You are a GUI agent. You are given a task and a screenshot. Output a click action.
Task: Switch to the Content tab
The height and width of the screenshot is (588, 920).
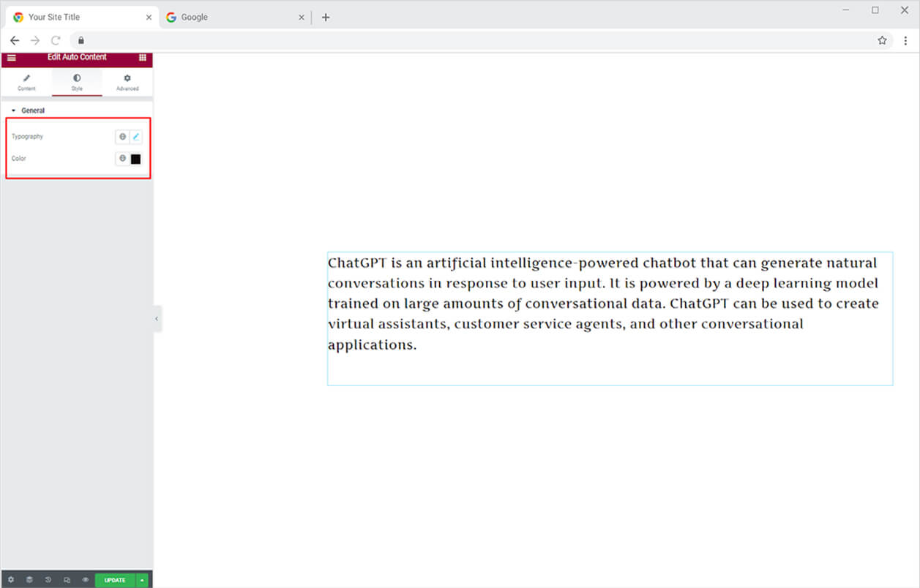point(26,82)
